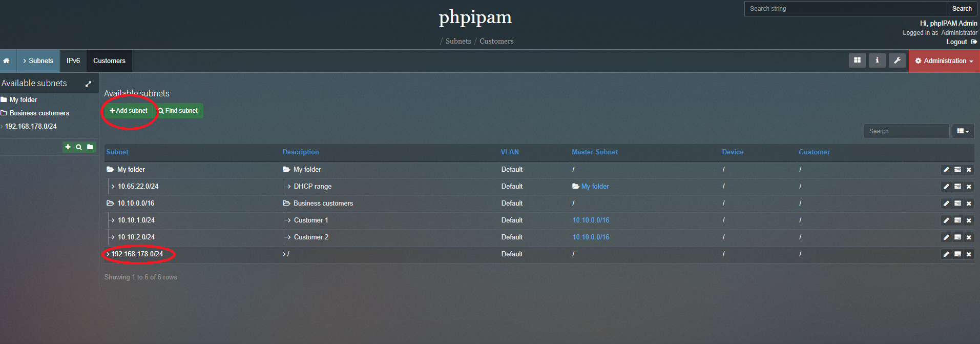This screenshot has width=980, height=344.
Task: Open the table columns dropdown
Action: pyautogui.click(x=963, y=131)
